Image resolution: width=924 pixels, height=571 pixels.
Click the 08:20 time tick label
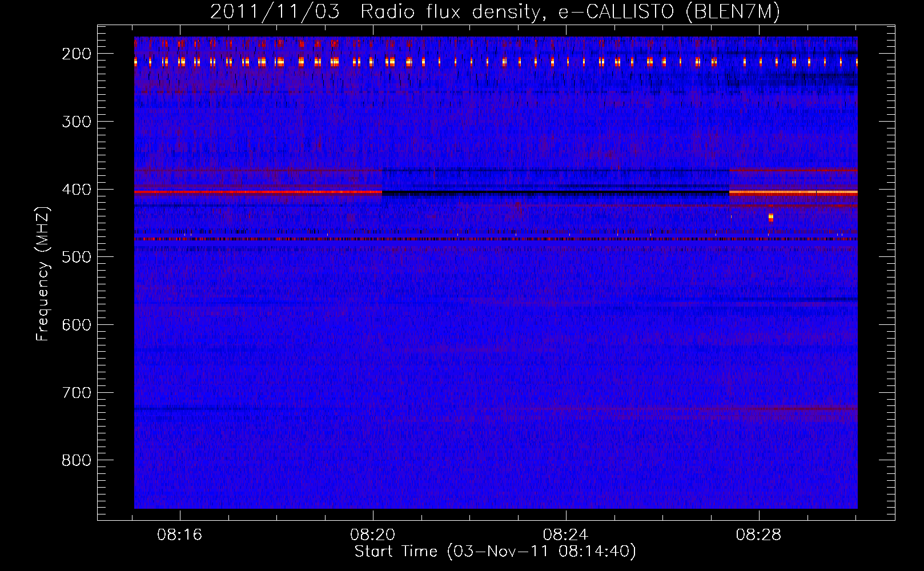(x=373, y=535)
